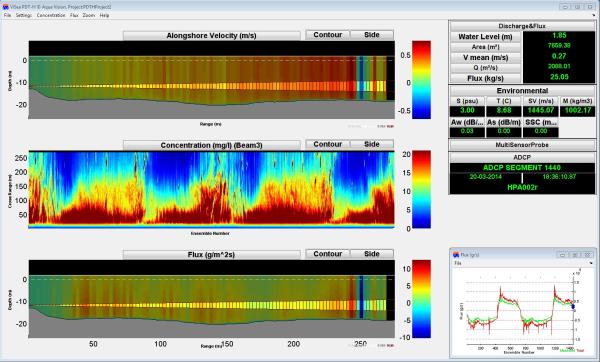This screenshot has width=600, height=362.
Task: Click the M (kg/m3) label button
Action: click(x=577, y=101)
